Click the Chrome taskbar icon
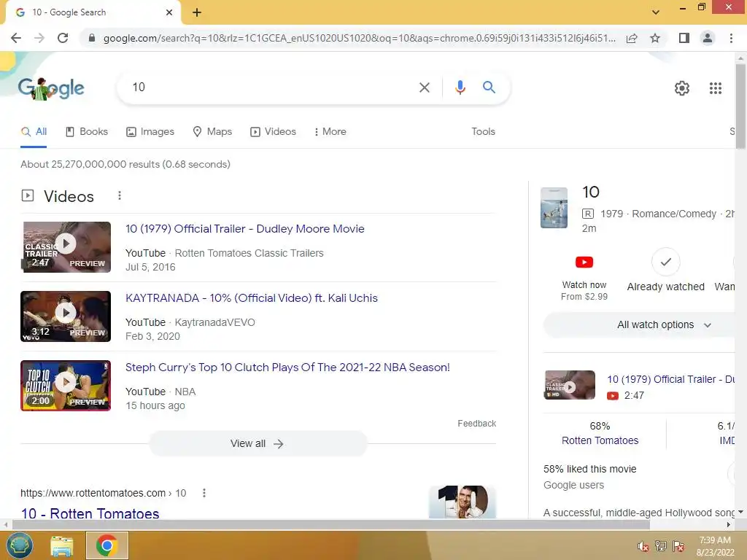Image resolution: width=747 pixels, height=560 pixels. click(107, 545)
